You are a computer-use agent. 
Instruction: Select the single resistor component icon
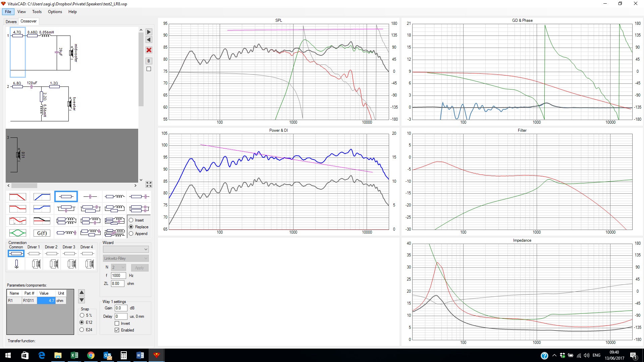click(66, 197)
